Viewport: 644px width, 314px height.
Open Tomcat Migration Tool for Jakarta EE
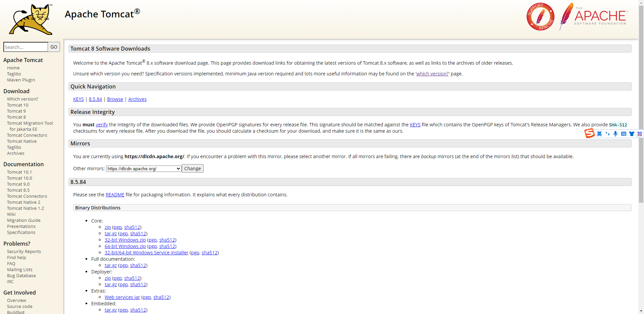pyautogui.click(x=30, y=126)
